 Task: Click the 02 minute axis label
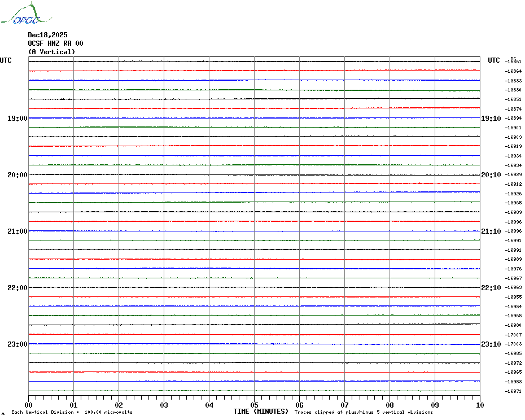[x=119, y=405]
